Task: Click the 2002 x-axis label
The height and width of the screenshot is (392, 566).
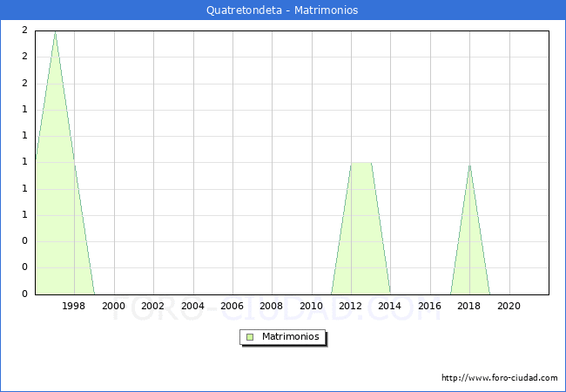Action: (152, 306)
